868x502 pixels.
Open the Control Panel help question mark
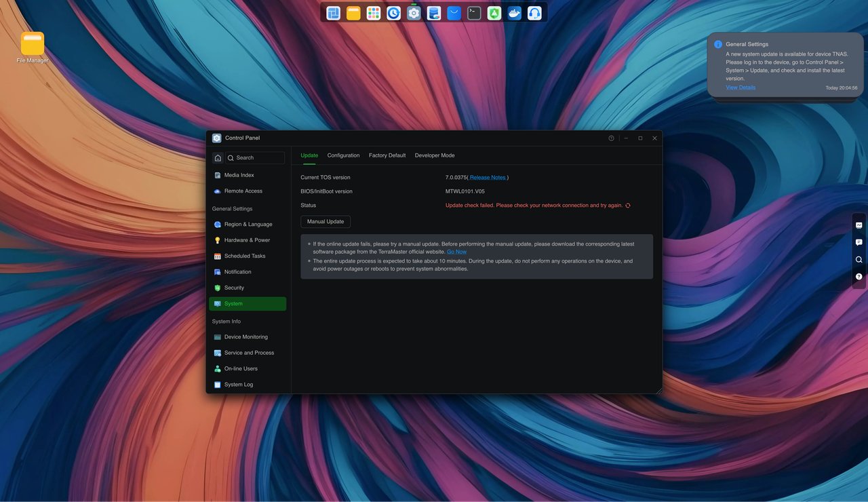(611, 138)
